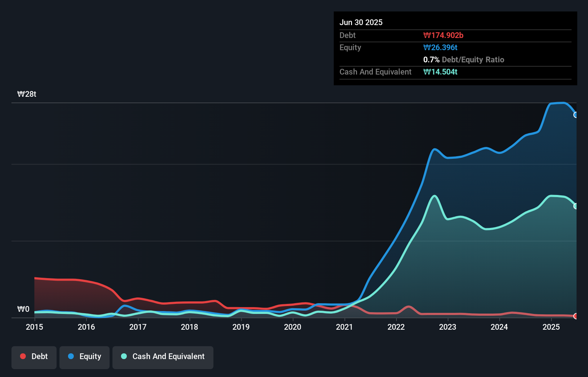
Task: Click the 2017 x-axis label
Action: click(x=138, y=327)
